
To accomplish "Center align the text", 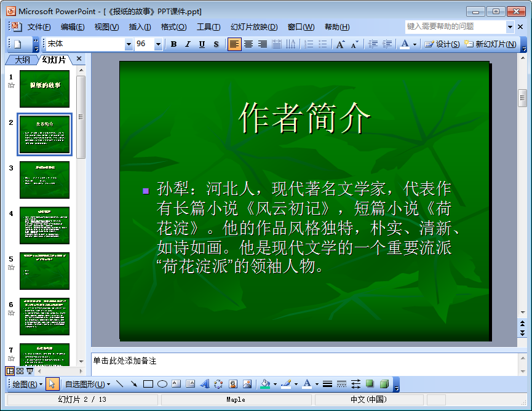I will click(248, 44).
